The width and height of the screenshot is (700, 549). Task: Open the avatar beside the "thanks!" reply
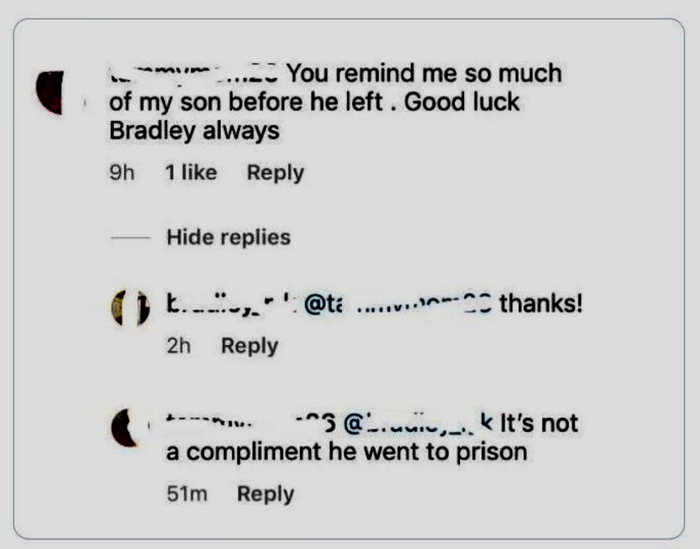[130, 308]
